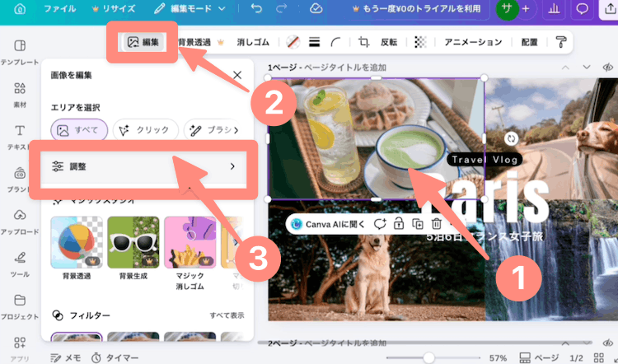Open the ページ view button
The width and height of the screenshot is (618, 364).
pyautogui.click(x=539, y=358)
